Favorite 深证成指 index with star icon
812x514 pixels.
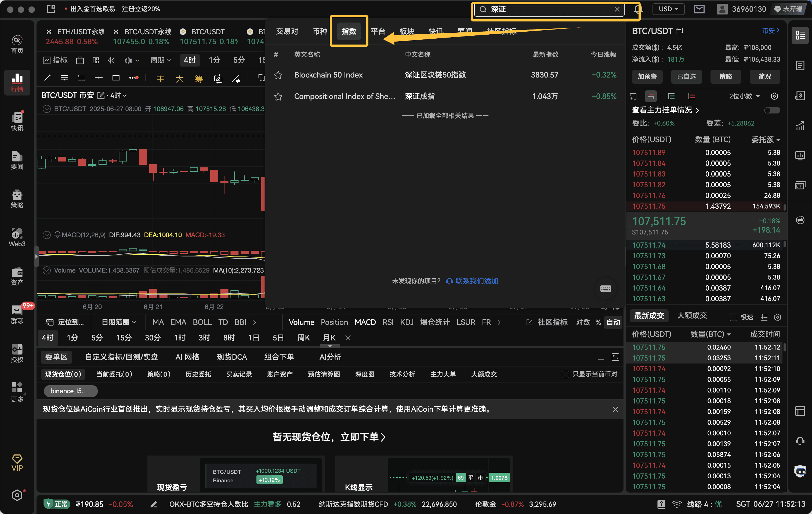click(x=278, y=97)
